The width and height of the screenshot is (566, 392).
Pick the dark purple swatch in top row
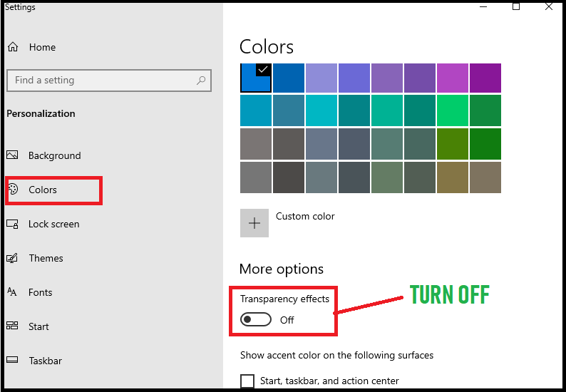coord(485,78)
